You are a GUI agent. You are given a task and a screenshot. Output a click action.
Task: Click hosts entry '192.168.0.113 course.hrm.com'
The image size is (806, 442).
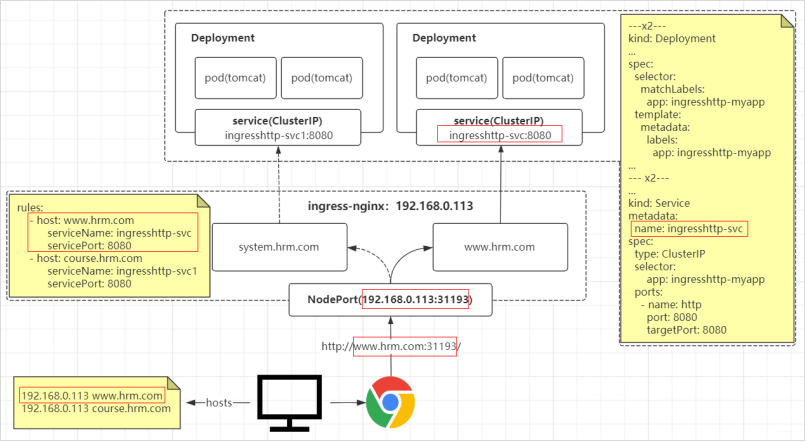point(96,409)
